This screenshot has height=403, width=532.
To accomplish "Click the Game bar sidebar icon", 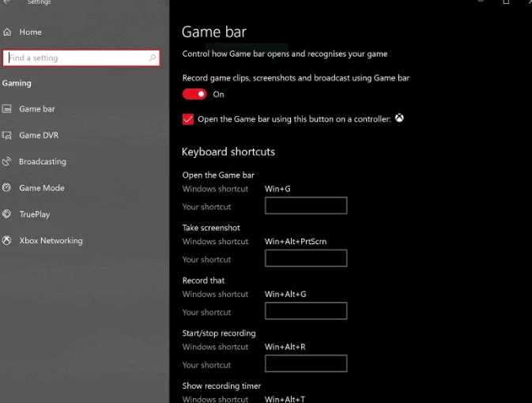I will click(7, 109).
